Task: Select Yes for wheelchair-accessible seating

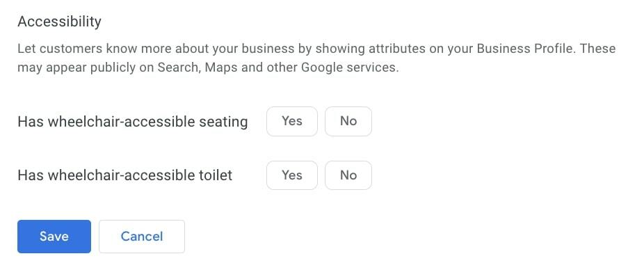Action: tap(292, 121)
